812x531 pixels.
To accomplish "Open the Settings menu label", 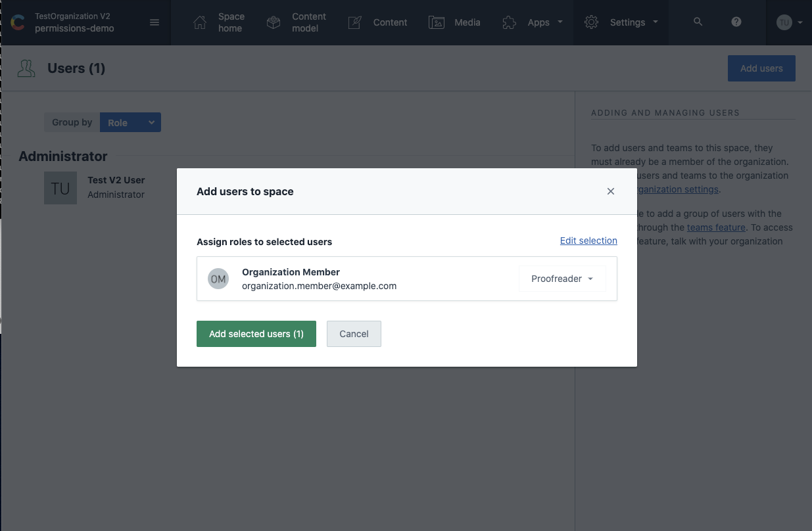I will click(x=627, y=22).
